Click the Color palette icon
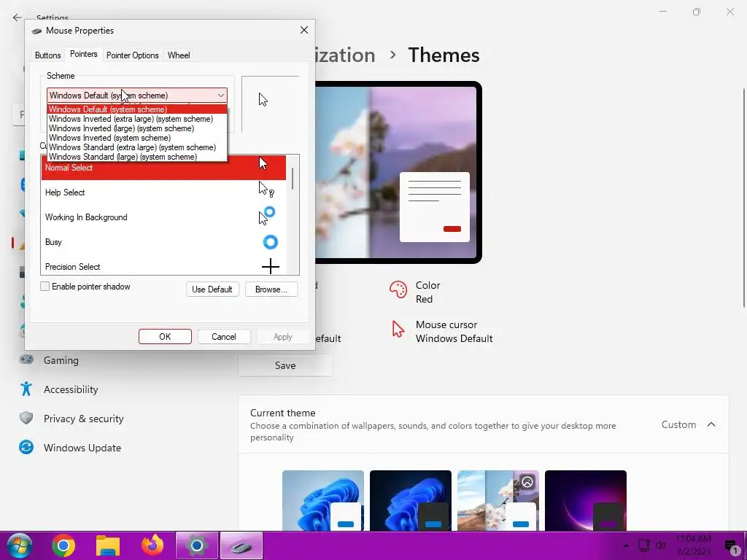 pos(398,289)
